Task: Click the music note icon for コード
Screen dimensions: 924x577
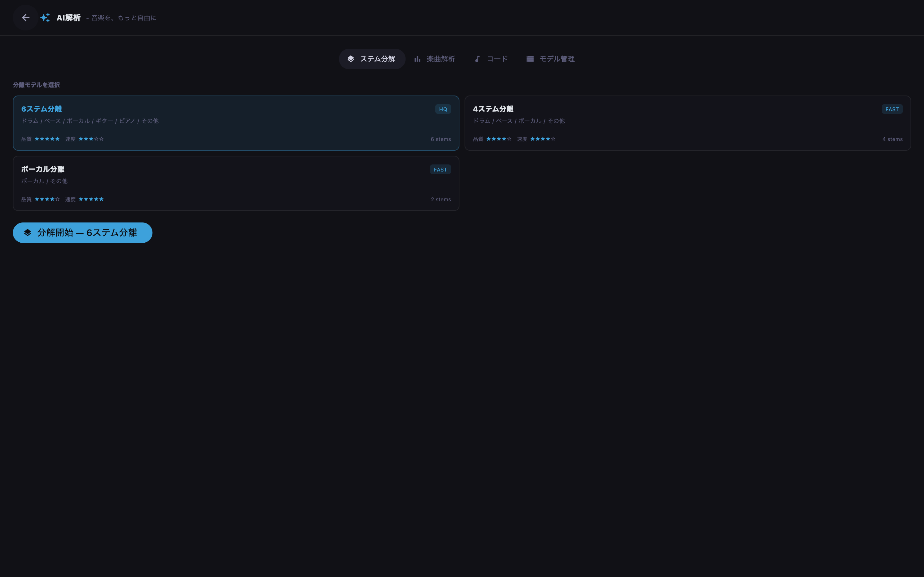Action: (477, 59)
